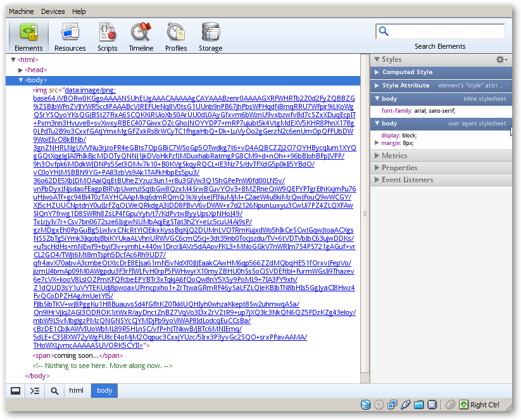Expand the margin property triangle

click(x=377, y=143)
